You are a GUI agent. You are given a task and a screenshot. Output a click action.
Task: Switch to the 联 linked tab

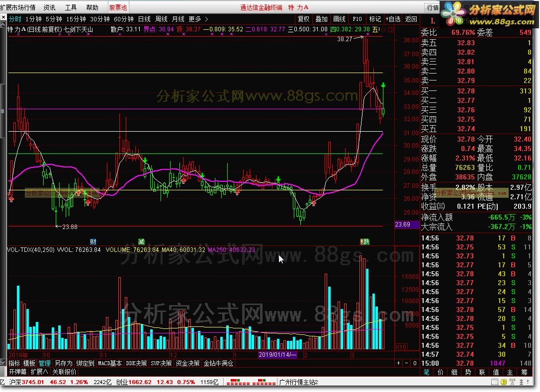pos(482,372)
